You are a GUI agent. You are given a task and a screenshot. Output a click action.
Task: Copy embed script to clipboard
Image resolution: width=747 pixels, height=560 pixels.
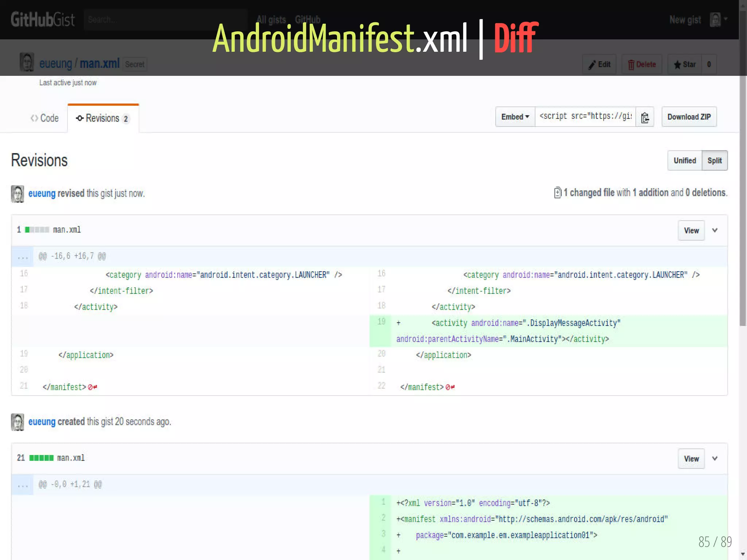click(x=645, y=117)
